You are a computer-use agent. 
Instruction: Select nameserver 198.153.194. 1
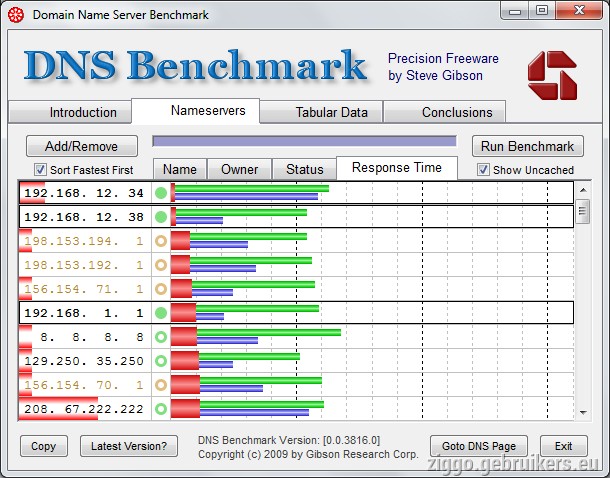[84, 241]
